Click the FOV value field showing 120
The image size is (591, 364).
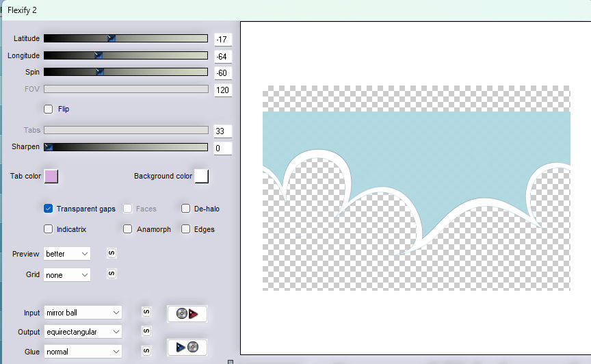(223, 90)
